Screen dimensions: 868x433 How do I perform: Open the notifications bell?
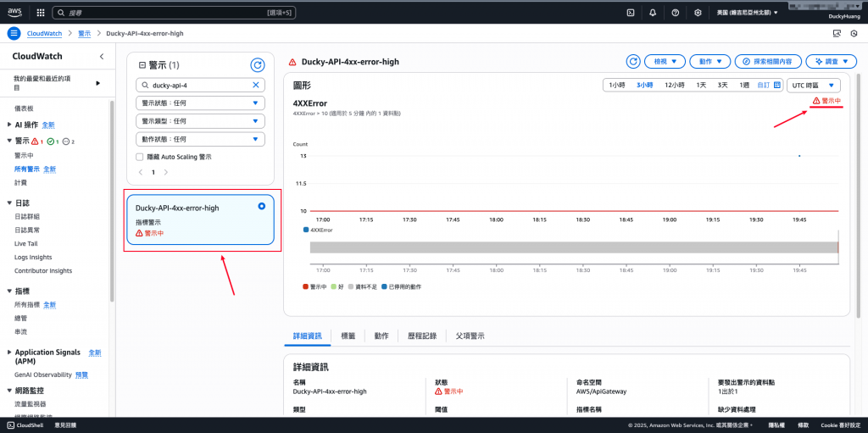tap(653, 12)
